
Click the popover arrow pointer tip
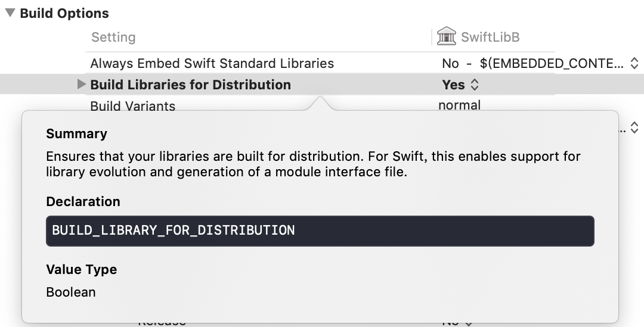pyautogui.click(x=321, y=100)
